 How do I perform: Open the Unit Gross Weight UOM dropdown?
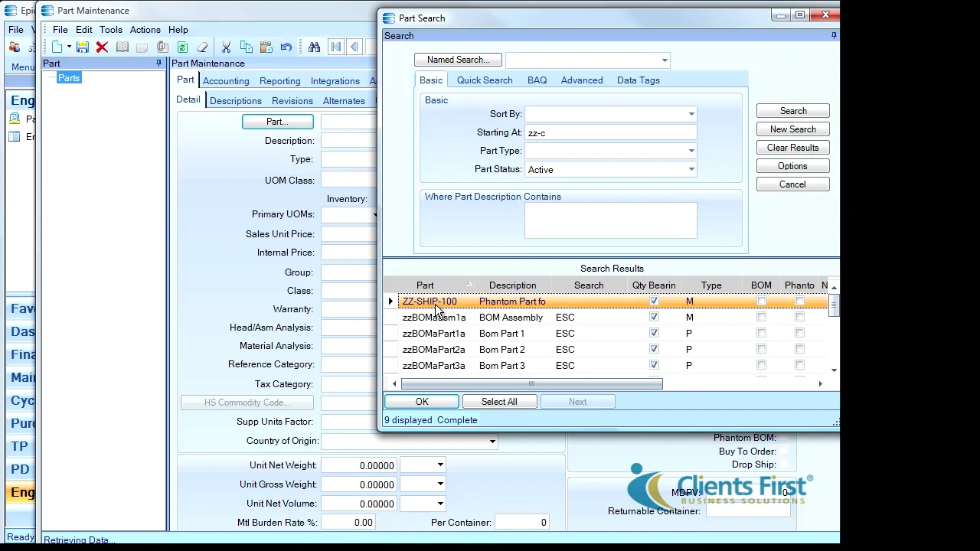click(440, 484)
